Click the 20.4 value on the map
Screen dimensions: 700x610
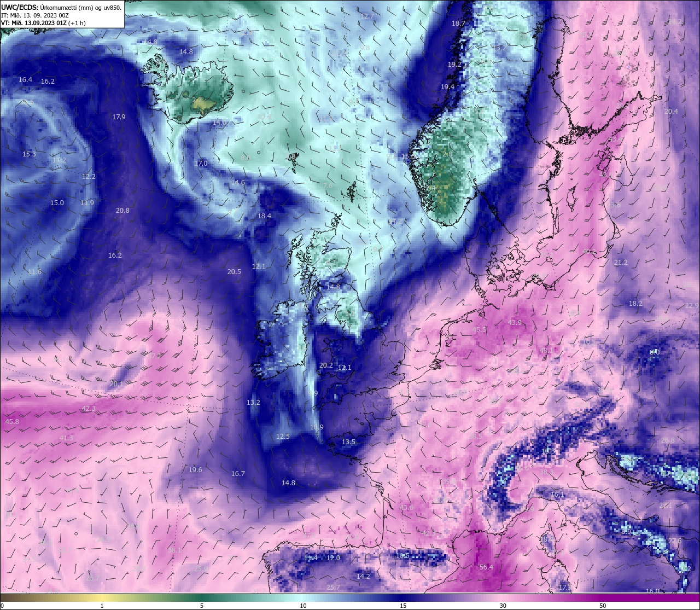671,111
